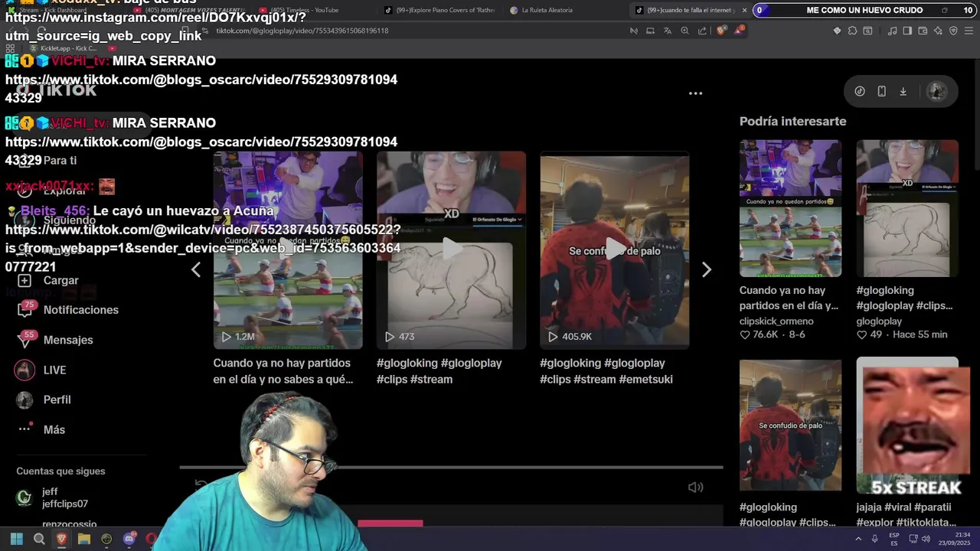Click the TikTok coins icon in top-right pill
This screenshot has width=980, height=551.
(860, 91)
